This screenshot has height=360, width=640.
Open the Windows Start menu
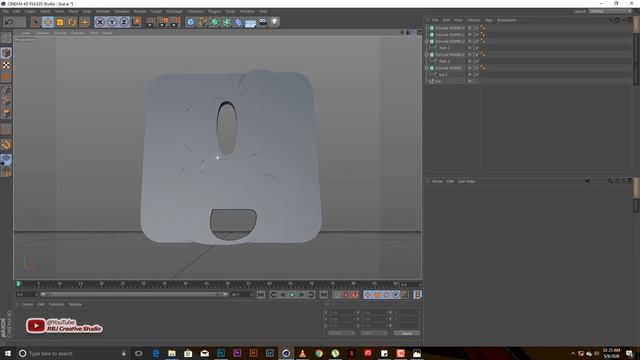click(x=8, y=353)
